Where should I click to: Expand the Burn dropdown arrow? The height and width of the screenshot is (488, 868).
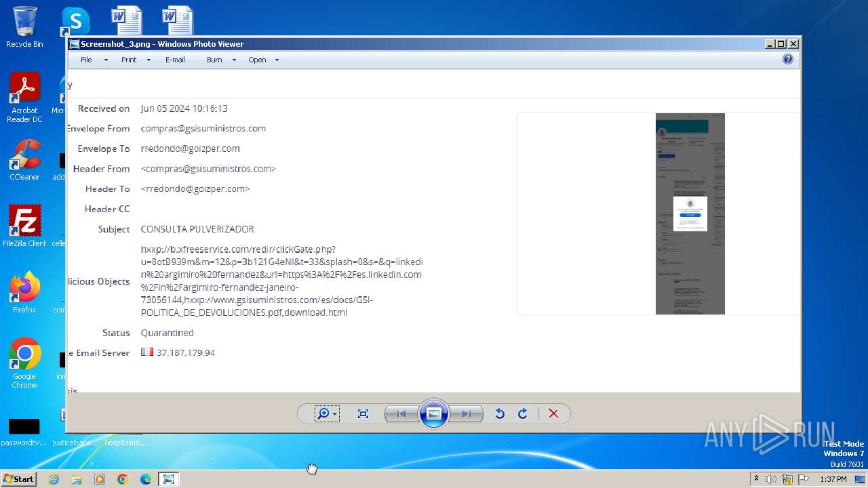pos(234,60)
